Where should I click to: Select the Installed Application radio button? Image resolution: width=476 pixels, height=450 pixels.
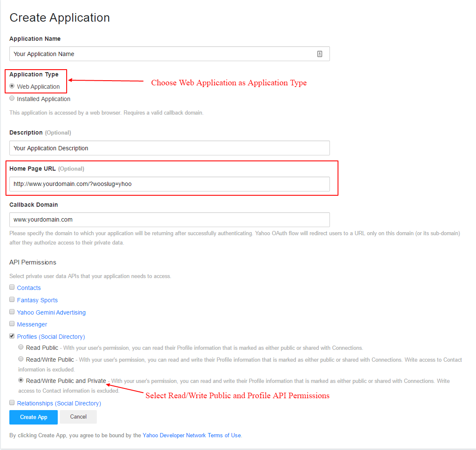pos(12,98)
